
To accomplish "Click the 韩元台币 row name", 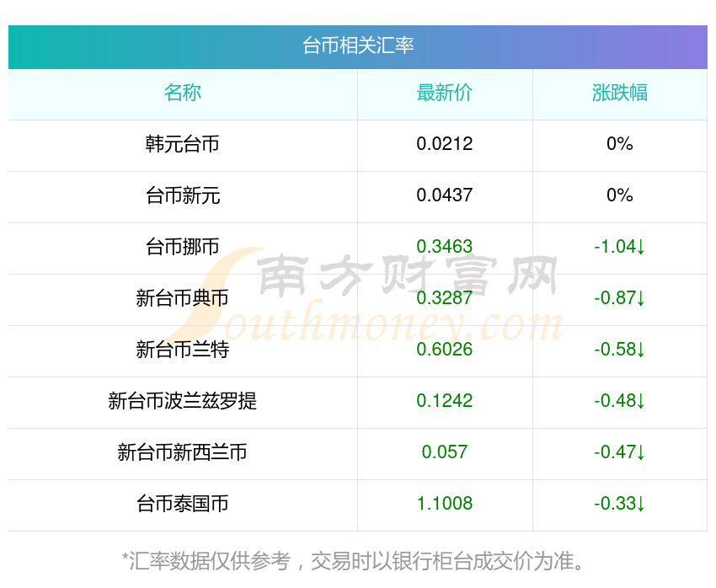I will 183,144.
